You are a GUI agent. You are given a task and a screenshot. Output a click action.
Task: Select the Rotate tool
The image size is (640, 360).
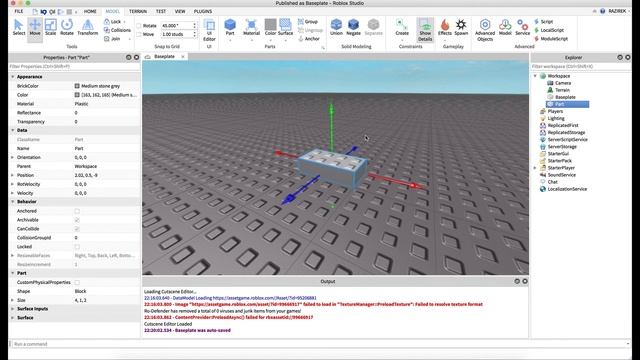[x=67, y=27]
